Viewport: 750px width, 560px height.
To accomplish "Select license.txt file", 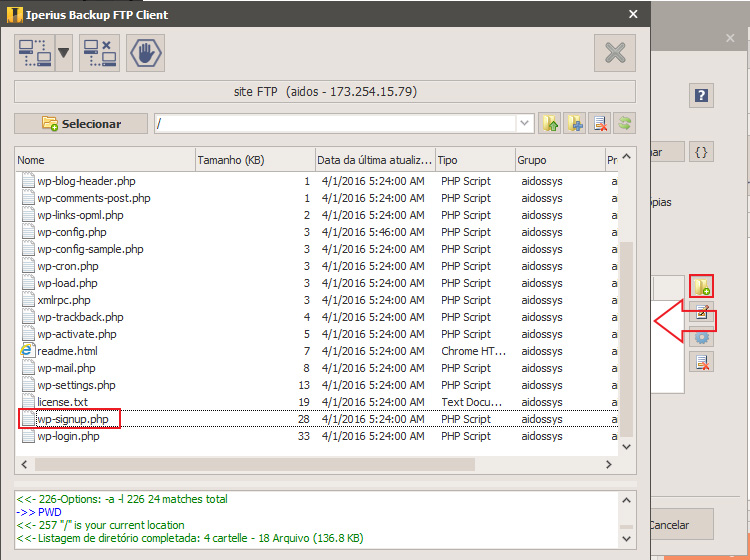I will (63, 402).
